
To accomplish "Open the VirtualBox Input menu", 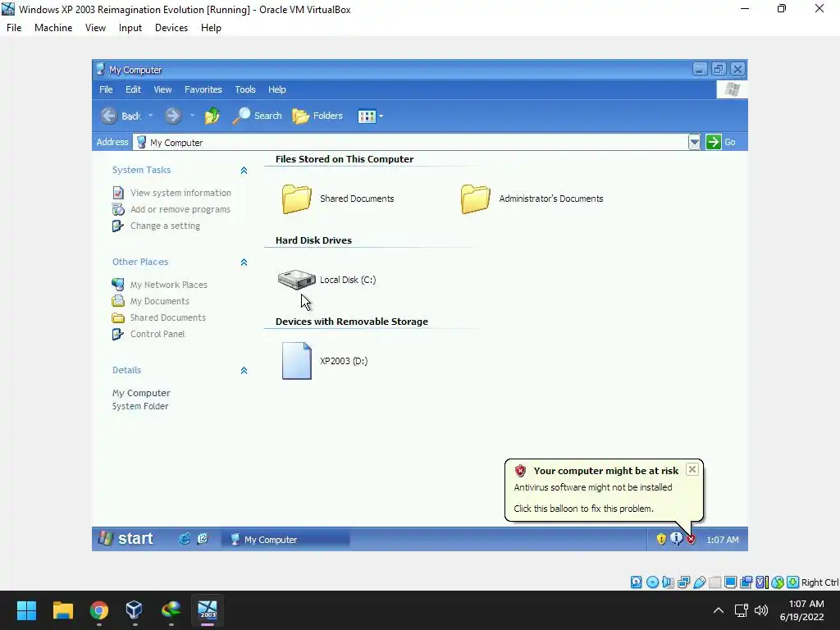I will point(130,28).
